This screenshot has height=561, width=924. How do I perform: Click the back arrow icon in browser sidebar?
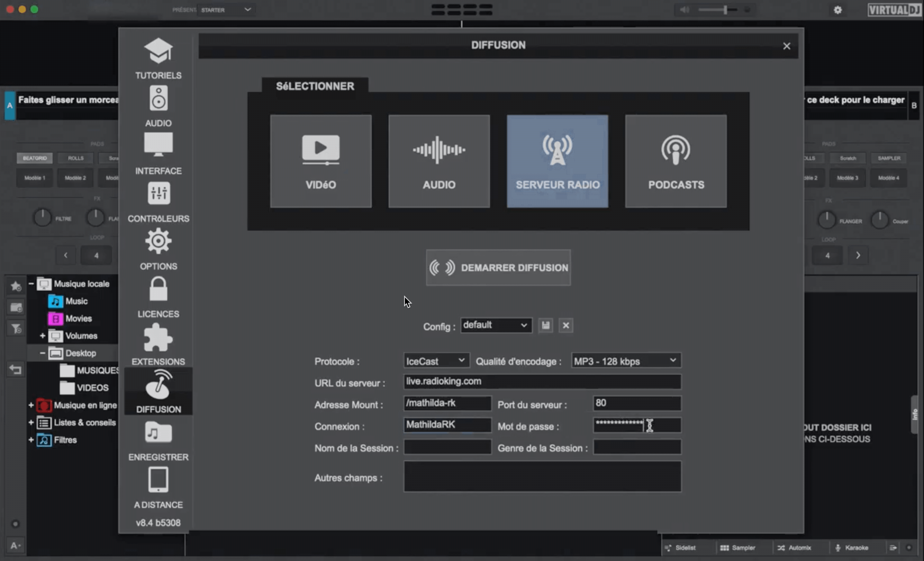pyautogui.click(x=16, y=369)
